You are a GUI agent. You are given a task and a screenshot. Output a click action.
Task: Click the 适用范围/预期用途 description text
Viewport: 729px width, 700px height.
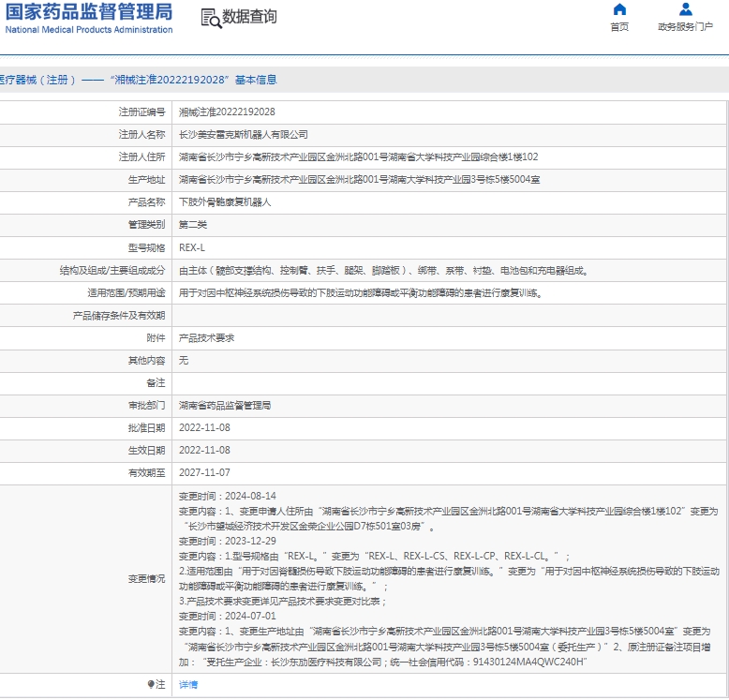click(x=362, y=292)
